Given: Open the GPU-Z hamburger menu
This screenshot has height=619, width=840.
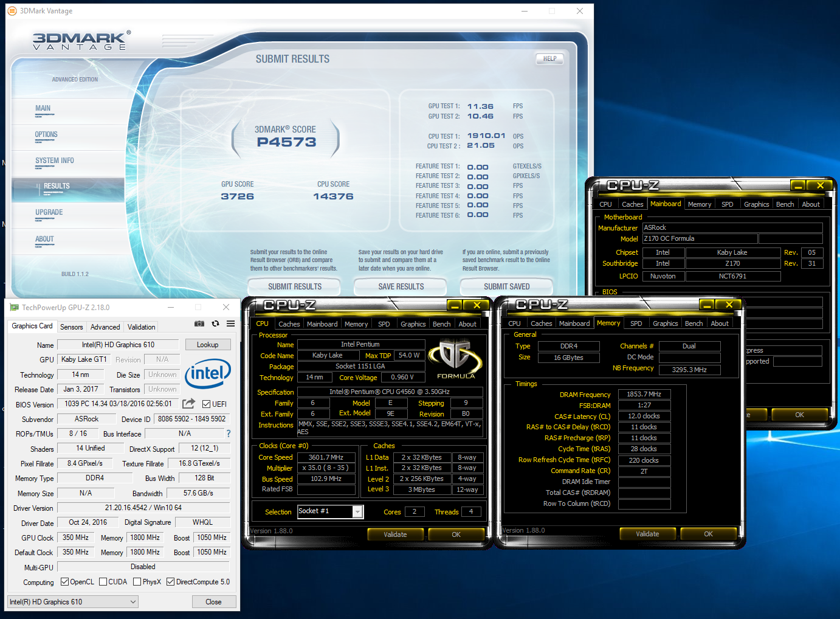Looking at the screenshot, I should click(x=231, y=324).
